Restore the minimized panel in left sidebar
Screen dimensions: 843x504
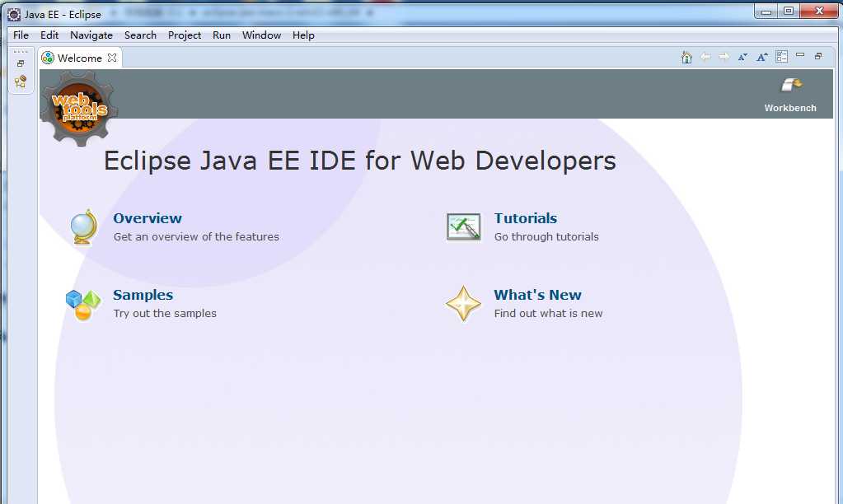pyautogui.click(x=21, y=63)
